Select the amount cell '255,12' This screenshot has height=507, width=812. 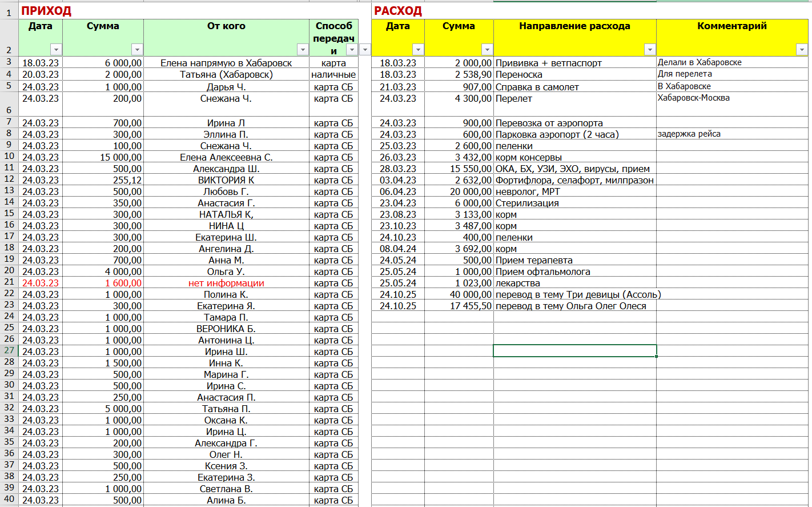[x=103, y=180]
